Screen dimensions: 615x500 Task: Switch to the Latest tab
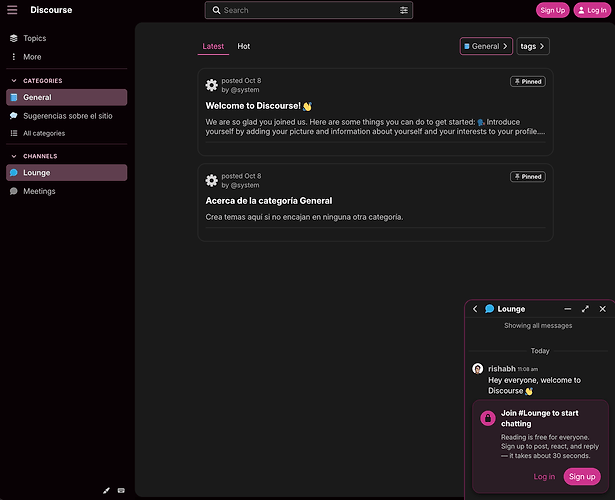(x=213, y=46)
